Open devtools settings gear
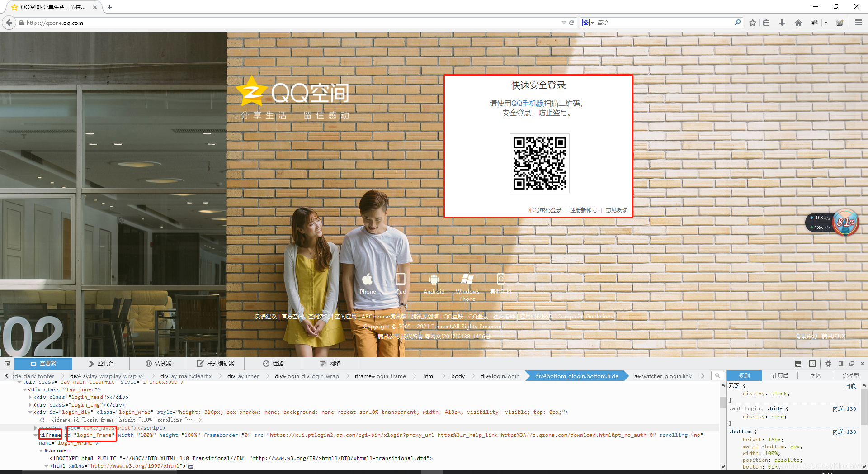868x474 pixels. (x=828, y=364)
